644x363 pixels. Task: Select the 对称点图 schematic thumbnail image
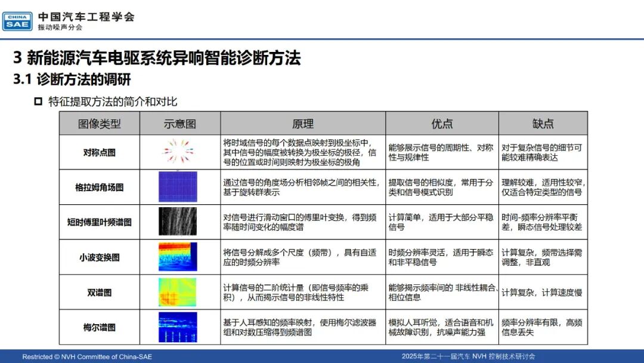click(x=179, y=152)
